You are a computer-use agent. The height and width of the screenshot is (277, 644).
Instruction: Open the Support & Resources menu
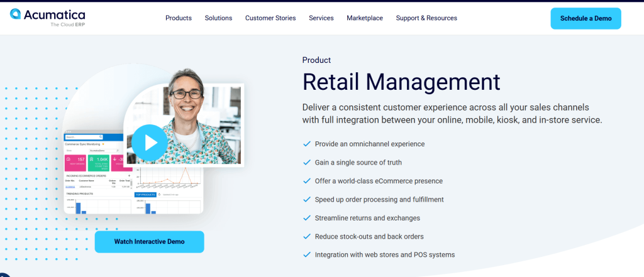coord(426,18)
